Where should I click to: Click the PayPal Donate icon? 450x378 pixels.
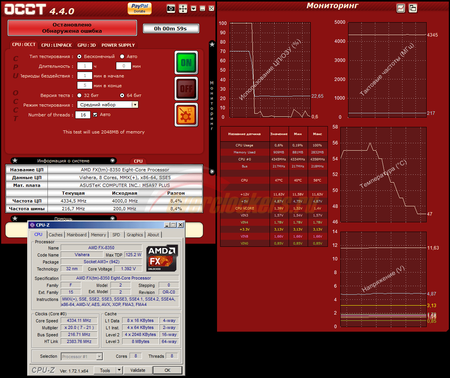point(139,8)
